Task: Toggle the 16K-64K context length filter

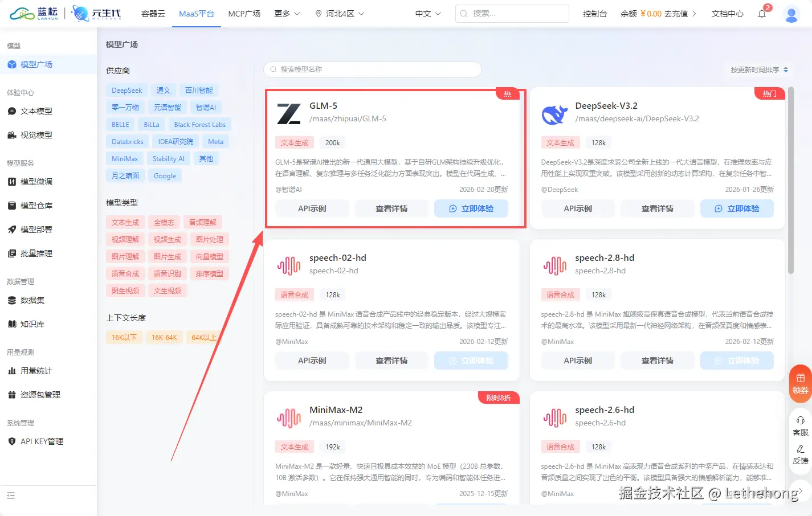Action: click(164, 338)
